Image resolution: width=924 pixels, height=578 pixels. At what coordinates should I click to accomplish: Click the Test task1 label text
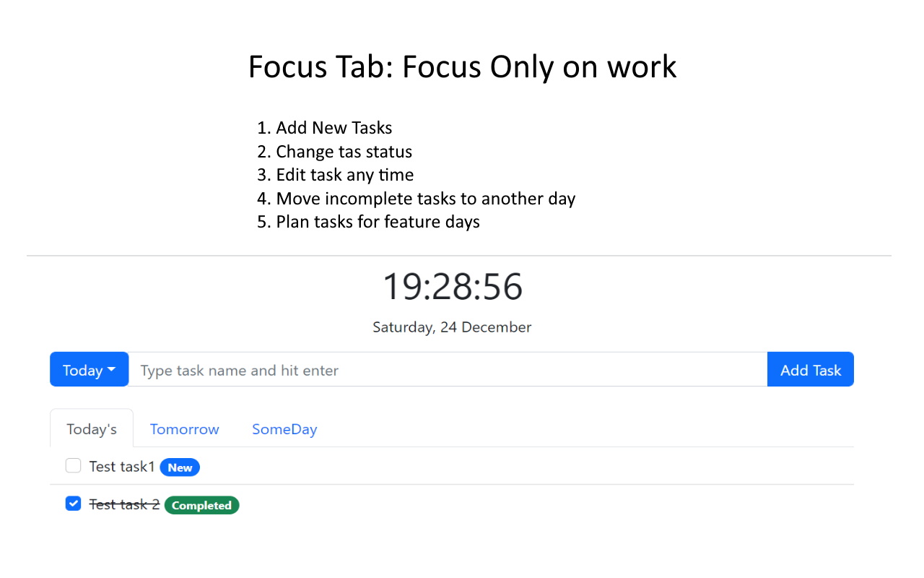click(122, 467)
